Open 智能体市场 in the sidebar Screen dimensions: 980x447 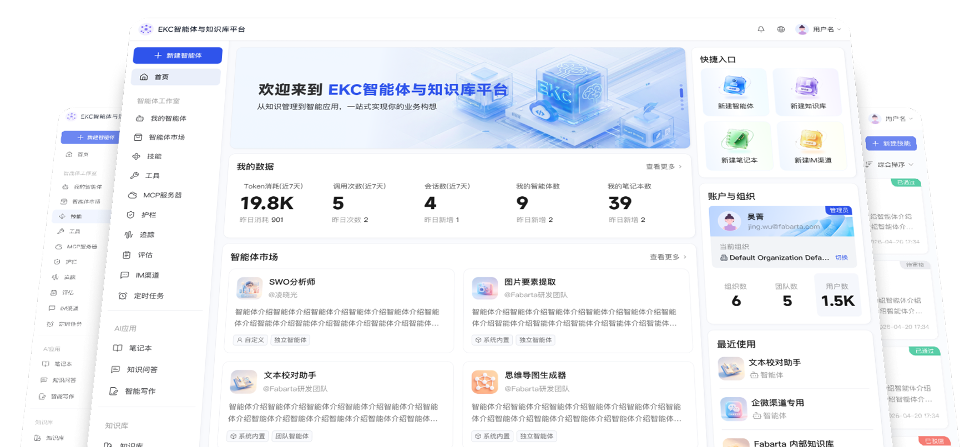(159, 137)
